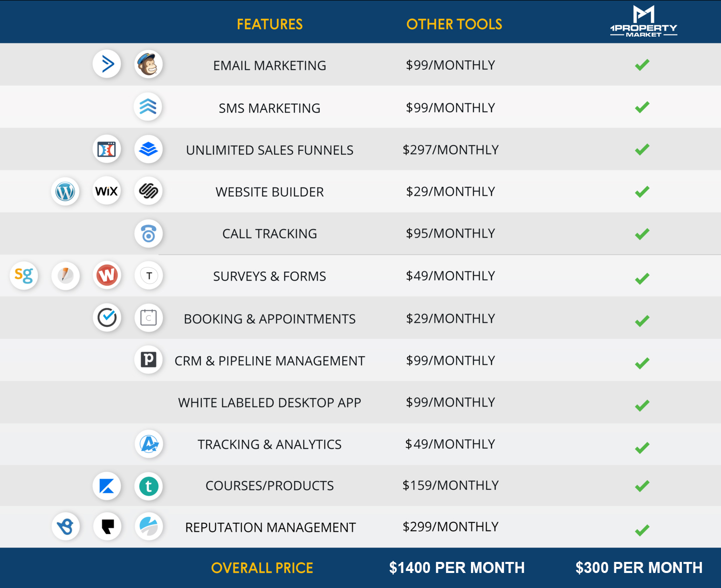Screen dimensions: 721x588
Task: Click the BOOKING & APPOINTMENTS label
Action: click(270, 319)
